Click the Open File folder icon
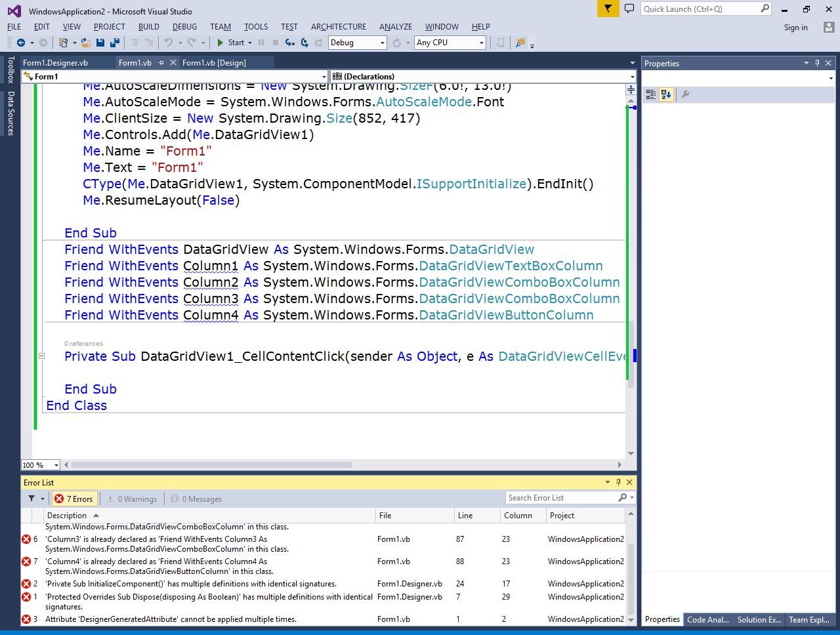 pos(86,43)
